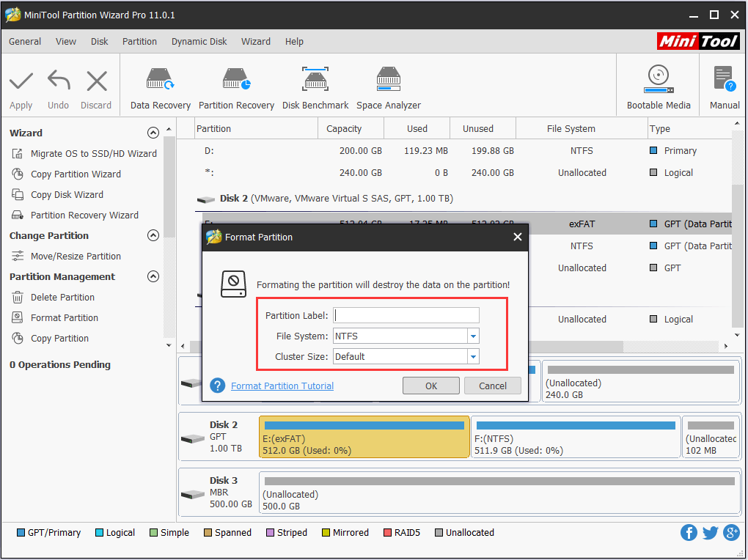Screen dimensions: 748x560
Task: Click the Apply checkmark icon
Action: pos(21,81)
